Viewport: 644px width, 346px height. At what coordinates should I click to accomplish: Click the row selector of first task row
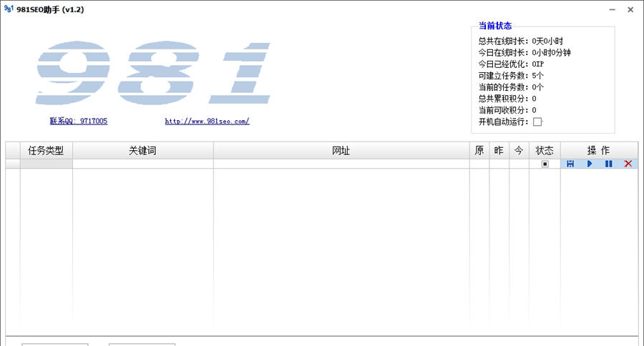pos(13,164)
